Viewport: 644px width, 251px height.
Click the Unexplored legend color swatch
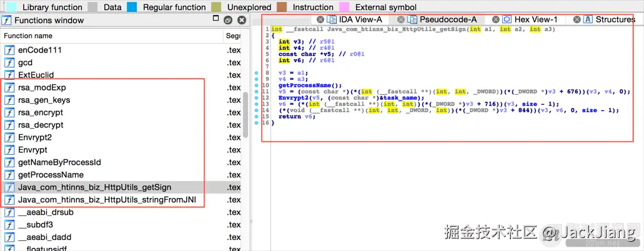(216, 7)
